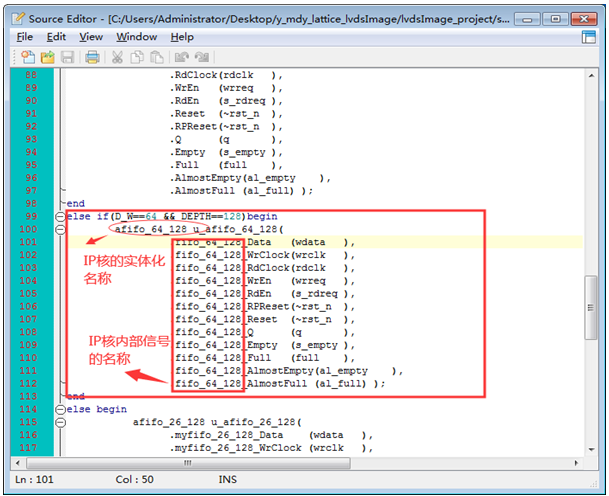Click the vertical scrollbar up arrow
Viewport: 609px width, 496px height.
point(591,76)
